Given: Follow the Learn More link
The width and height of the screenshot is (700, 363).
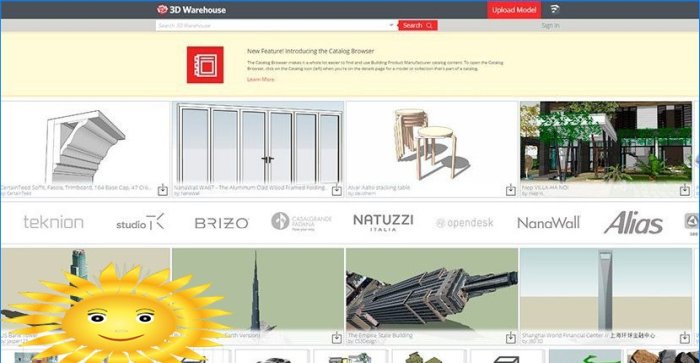Looking at the screenshot, I should [x=261, y=79].
